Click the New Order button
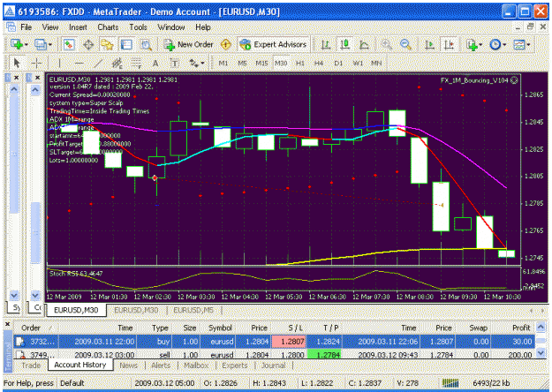 pyautogui.click(x=188, y=45)
